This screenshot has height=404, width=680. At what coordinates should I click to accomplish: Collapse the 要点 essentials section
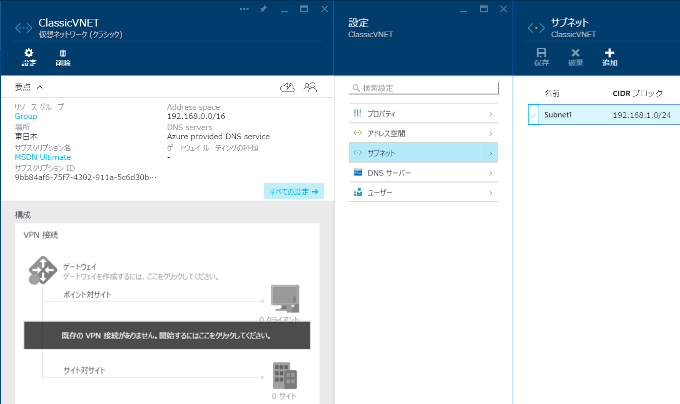(40, 87)
